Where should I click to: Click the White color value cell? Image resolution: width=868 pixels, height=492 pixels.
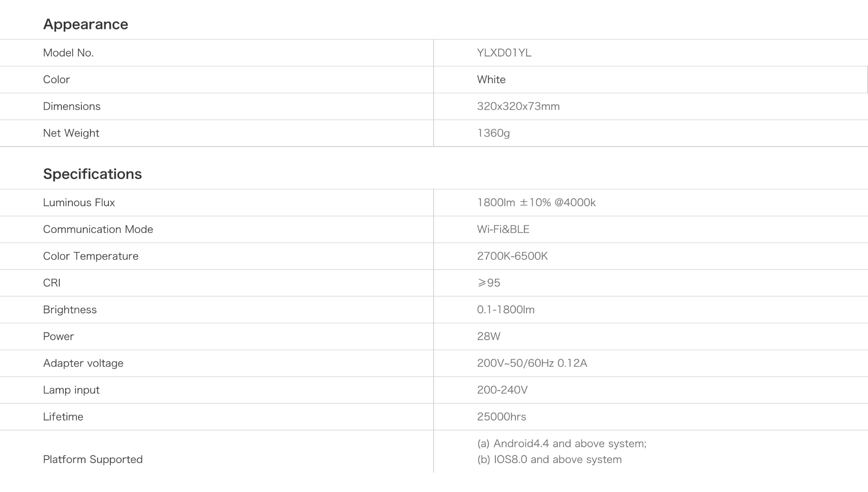[x=491, y=80]
